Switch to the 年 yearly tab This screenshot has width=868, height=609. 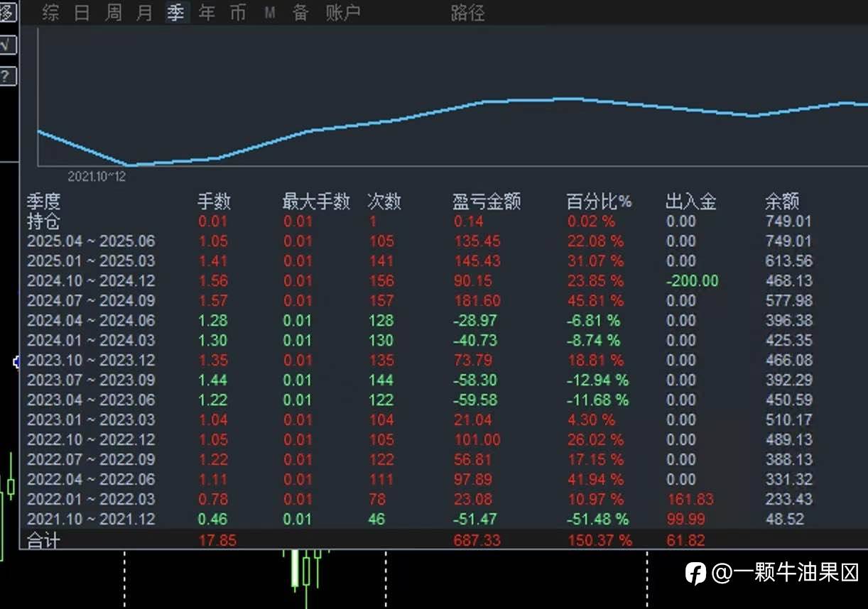tap(207, 13)
